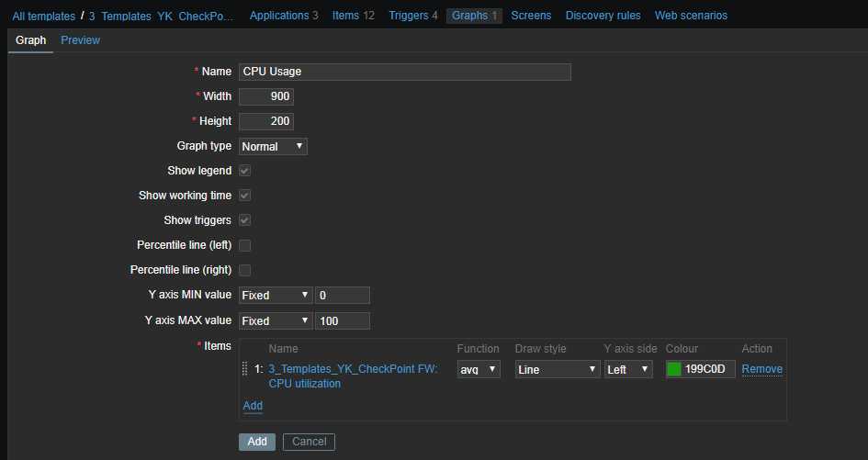Open the Y axis side Left dropdown
The height and width of the screenshot is (460, 868).
(628, 369)
